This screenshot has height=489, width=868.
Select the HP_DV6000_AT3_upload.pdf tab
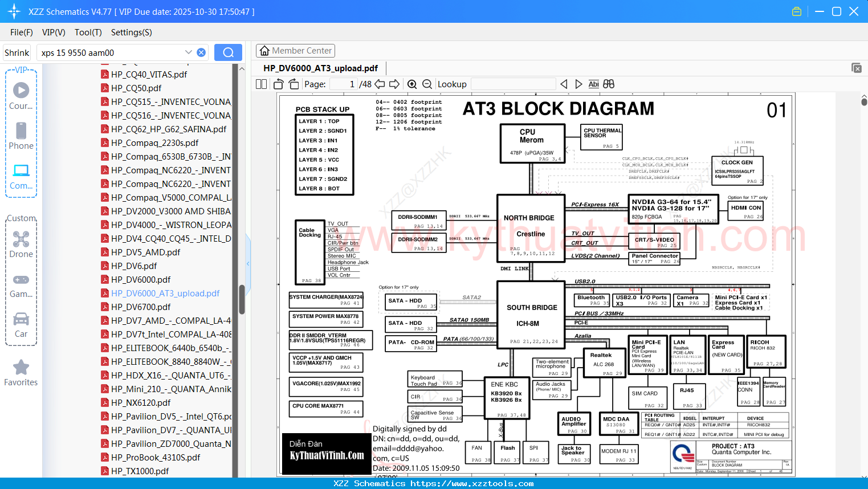pyautogui.click(x=321, y=68)
